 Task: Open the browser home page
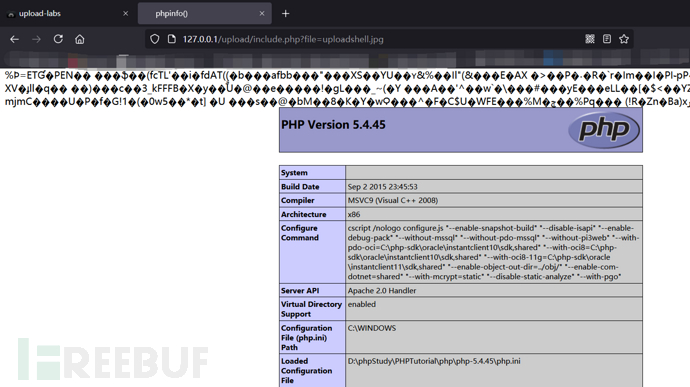coord(80,39)
